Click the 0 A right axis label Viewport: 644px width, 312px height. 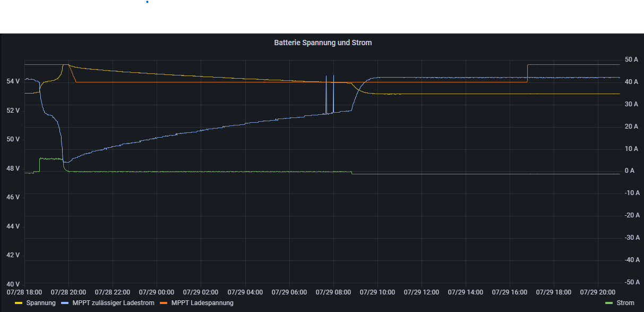tap(630, 171)
